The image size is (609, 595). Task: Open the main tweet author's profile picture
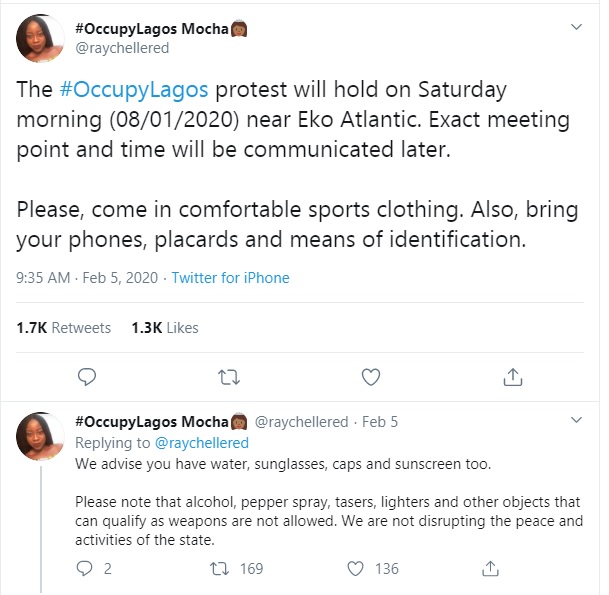(41, 38)
